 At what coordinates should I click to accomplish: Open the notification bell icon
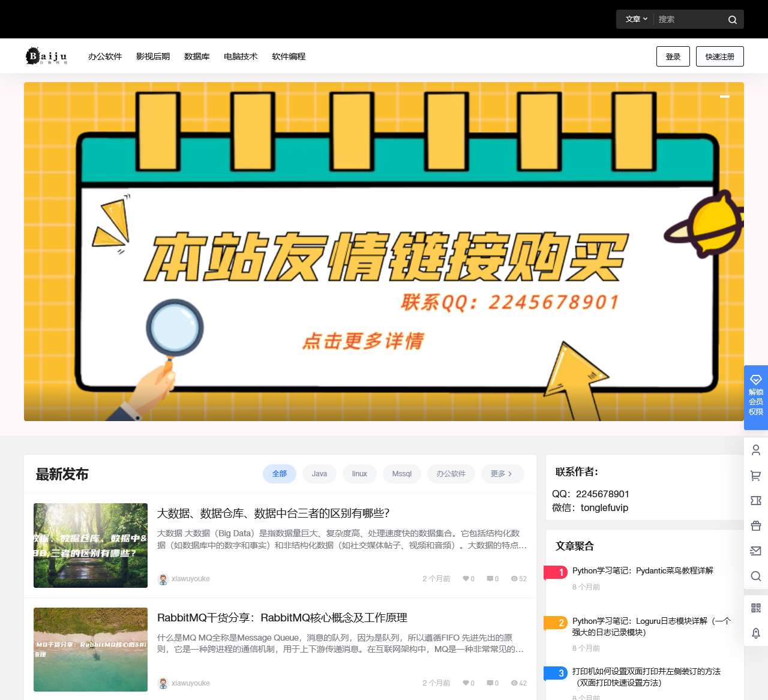[x=755, y=633]
